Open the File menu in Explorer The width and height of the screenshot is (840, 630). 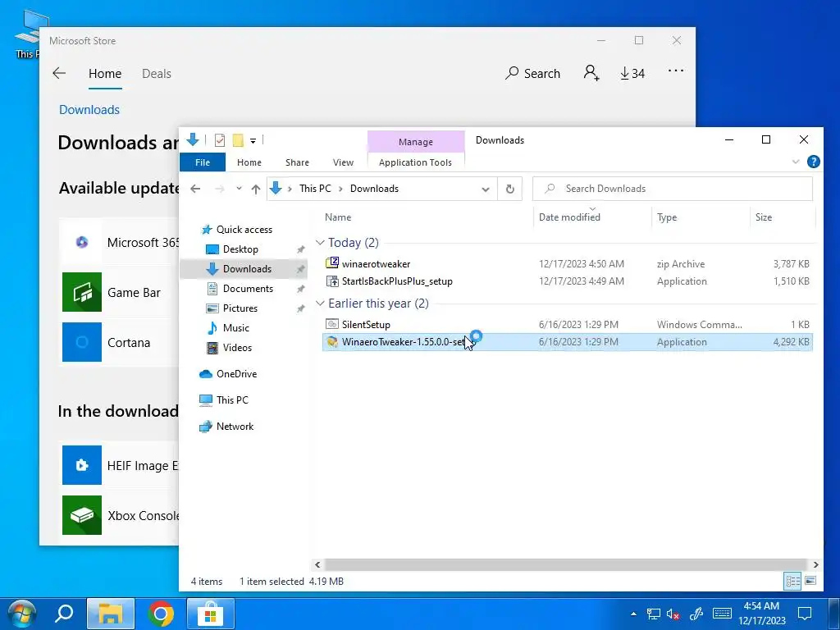coord(203,162)
